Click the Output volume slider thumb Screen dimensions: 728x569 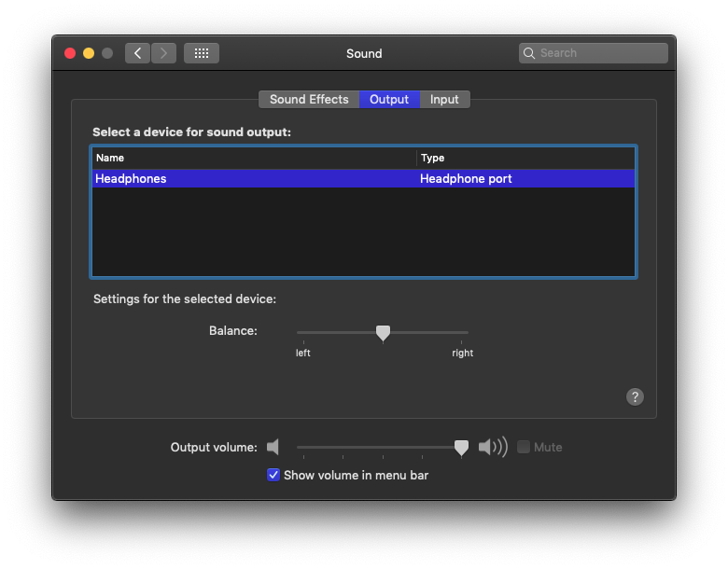point(461,448)
